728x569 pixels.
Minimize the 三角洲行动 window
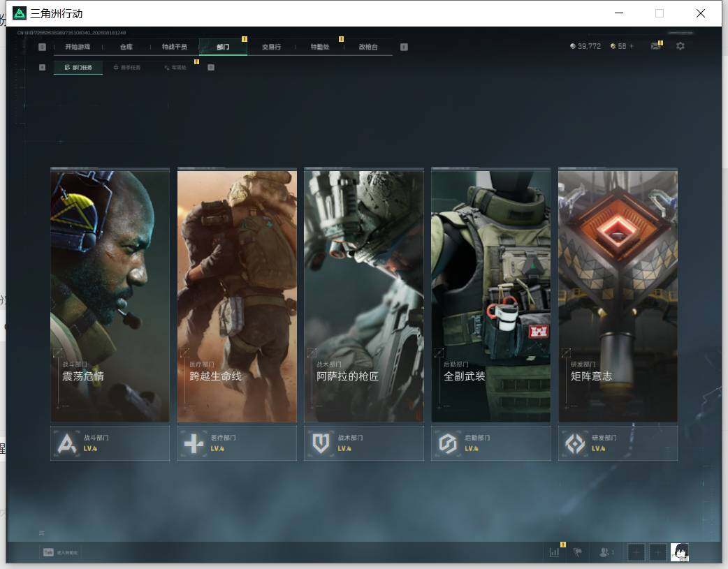click(x=619, y=13)
